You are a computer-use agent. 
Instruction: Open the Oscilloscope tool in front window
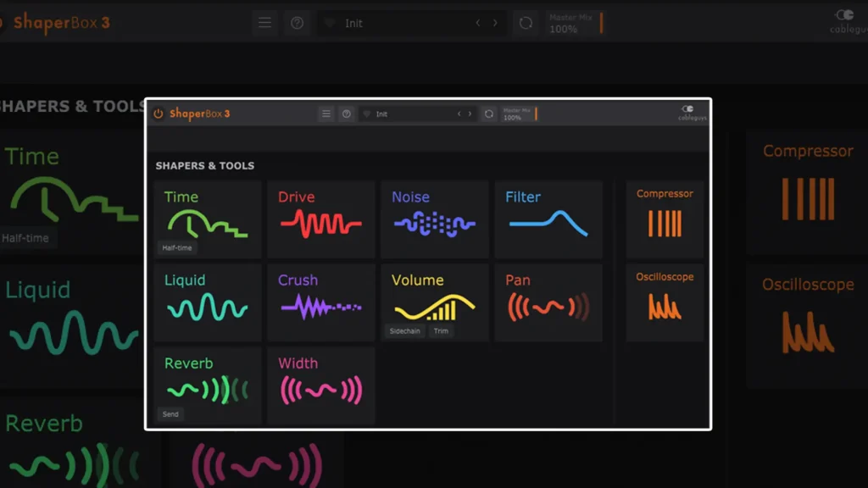coord(665,302)
